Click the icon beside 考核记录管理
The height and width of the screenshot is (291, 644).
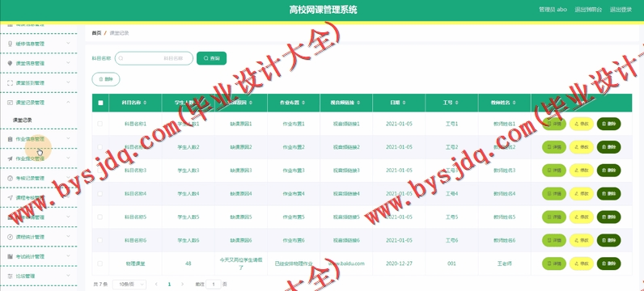click(x=11, y=178)
